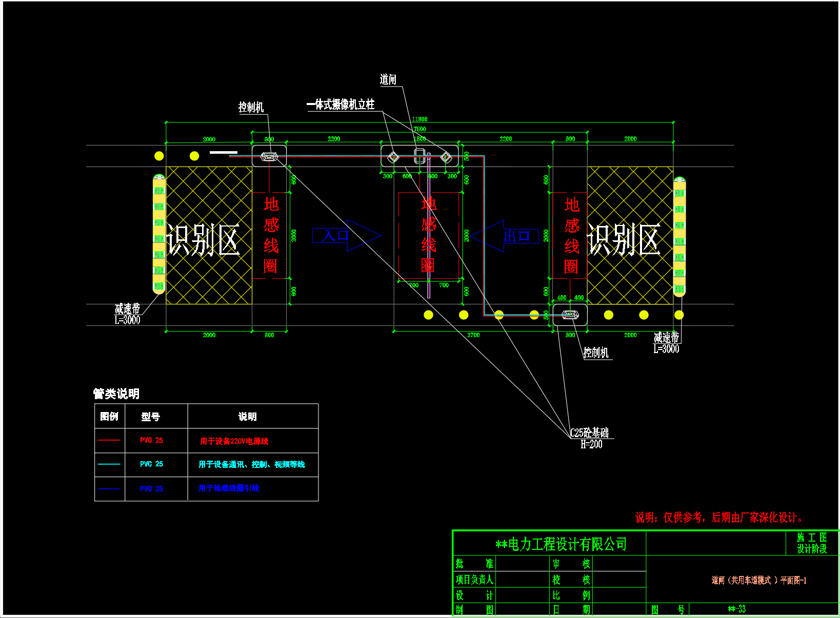Click the 管类说明 legend heading
The width and height of the screenshot is (840, 618).
click(116, 394)
